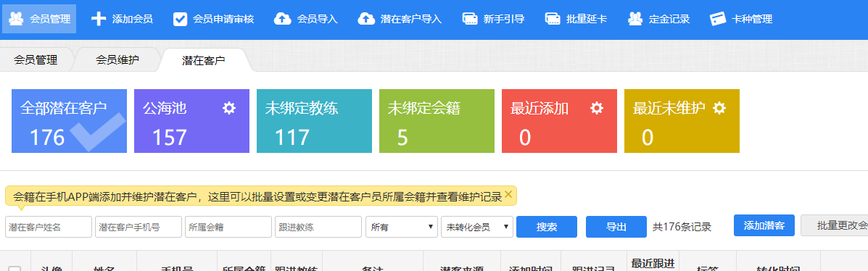Click the 共176条记录 text

click(x=682, y=227)
